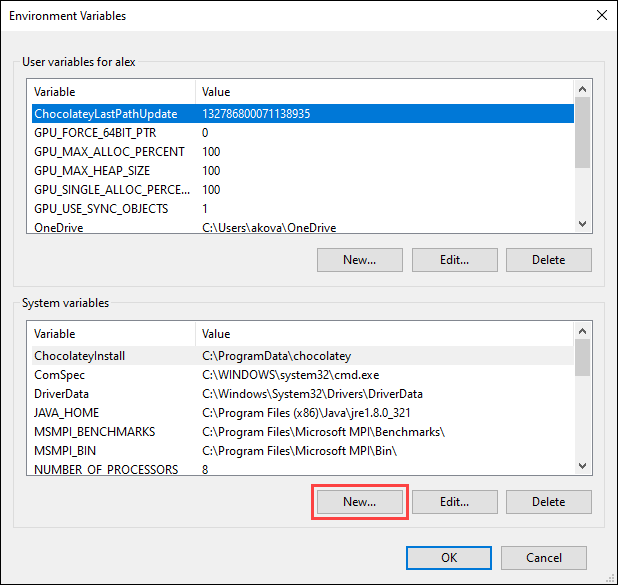Sort system variables by Value column header

[x=385, y=334]
